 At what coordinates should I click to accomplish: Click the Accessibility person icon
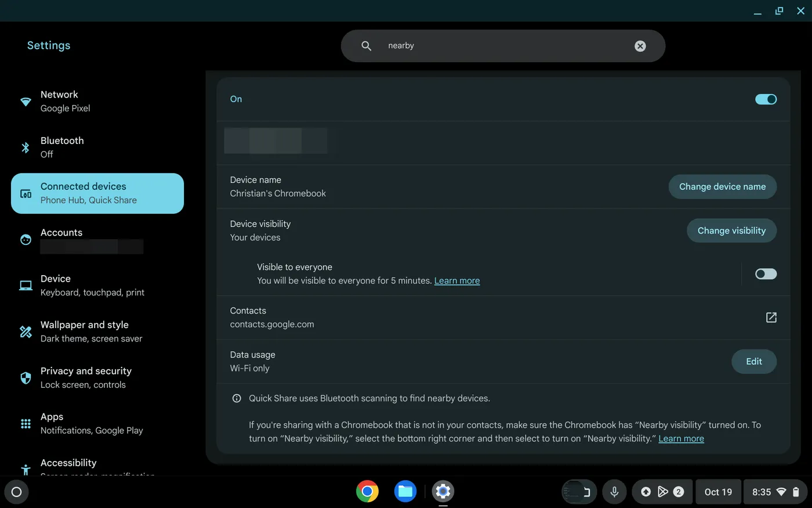tap(26, 470)
